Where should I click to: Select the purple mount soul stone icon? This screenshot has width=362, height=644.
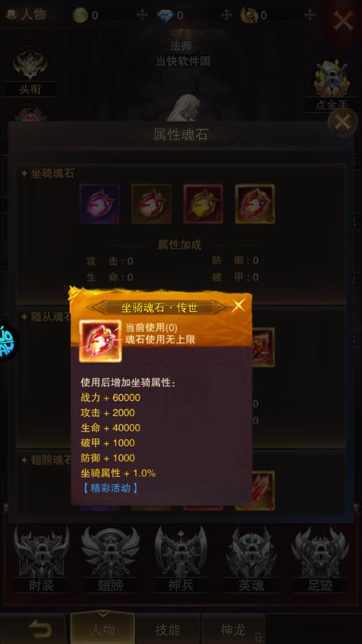coord(100,204)
